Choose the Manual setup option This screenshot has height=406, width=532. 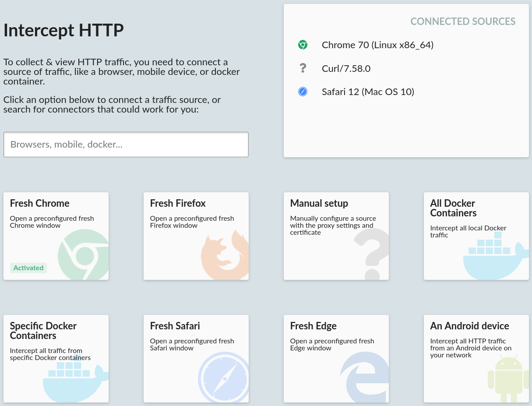click(319, 203)
